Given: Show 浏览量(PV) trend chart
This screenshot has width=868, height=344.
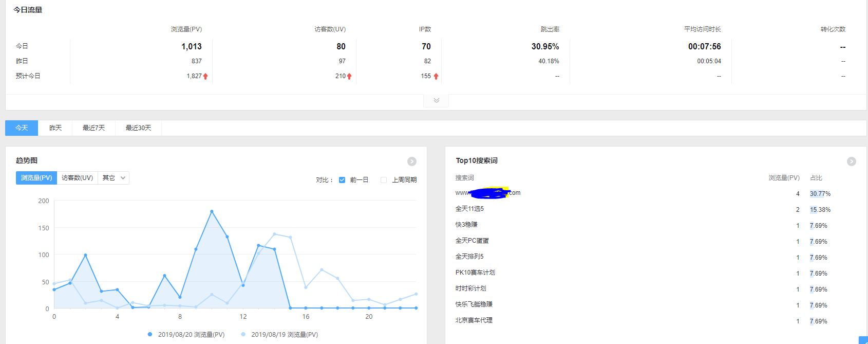Looking at the screenshot, I should coord(36,178).
